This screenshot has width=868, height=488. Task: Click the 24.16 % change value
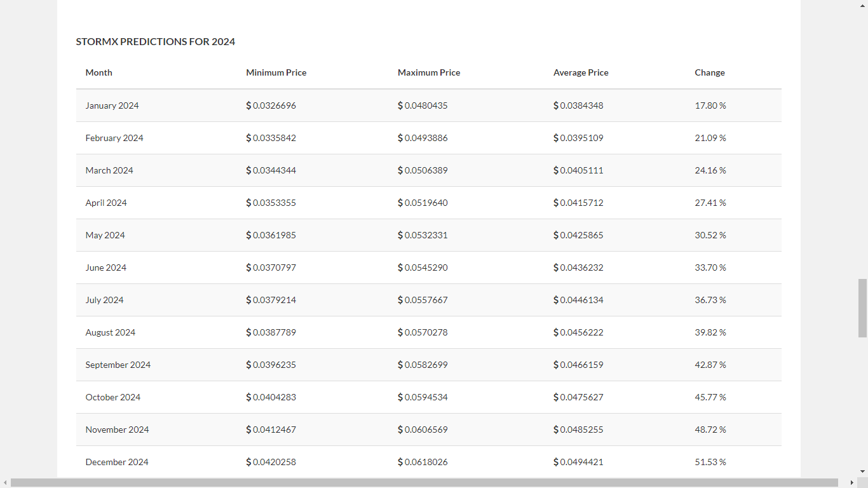tap(710, 170)
